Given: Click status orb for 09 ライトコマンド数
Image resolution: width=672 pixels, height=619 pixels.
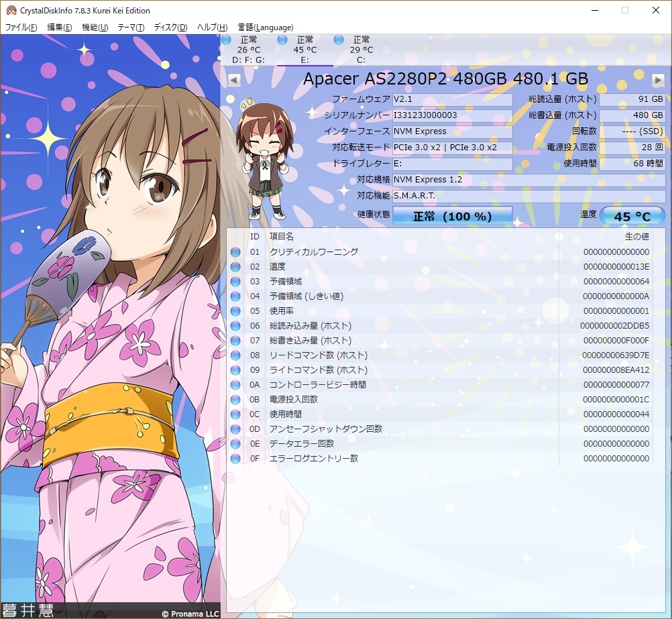Looking at the screenshot, I should coord(235,370).
